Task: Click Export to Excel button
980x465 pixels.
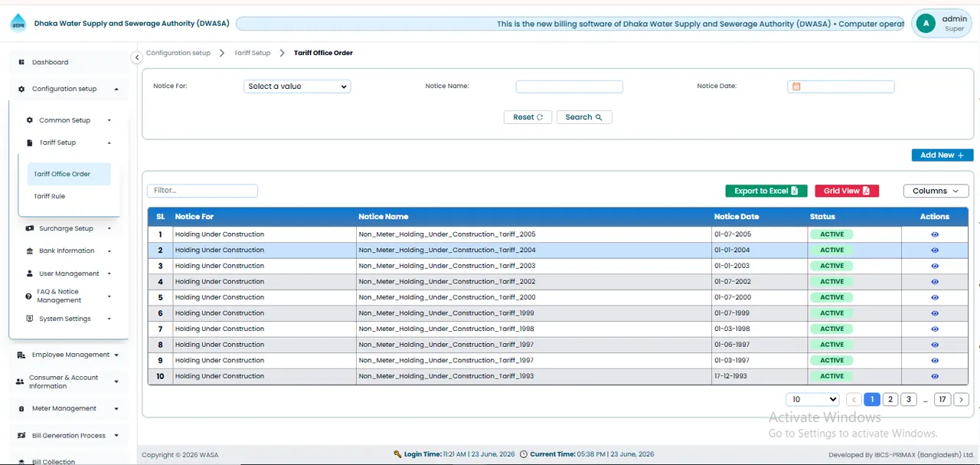Action: click(x=766, y=191)
